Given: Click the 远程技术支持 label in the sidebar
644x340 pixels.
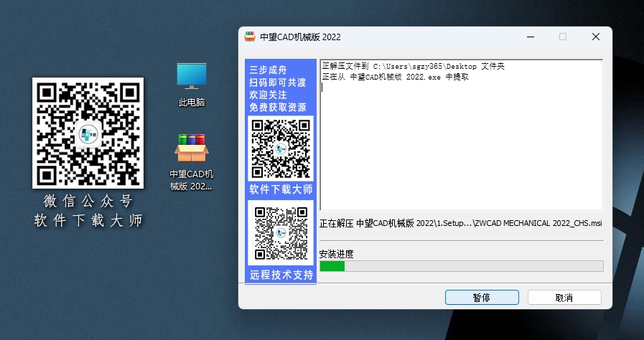Looking at the screenshot, I should (x=281, y=275).
